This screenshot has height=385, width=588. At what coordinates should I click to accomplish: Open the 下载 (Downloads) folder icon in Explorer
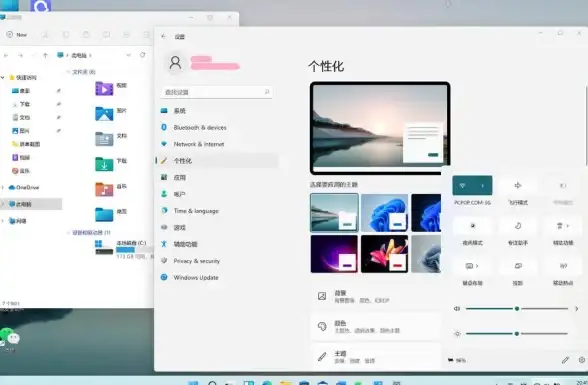104,164
